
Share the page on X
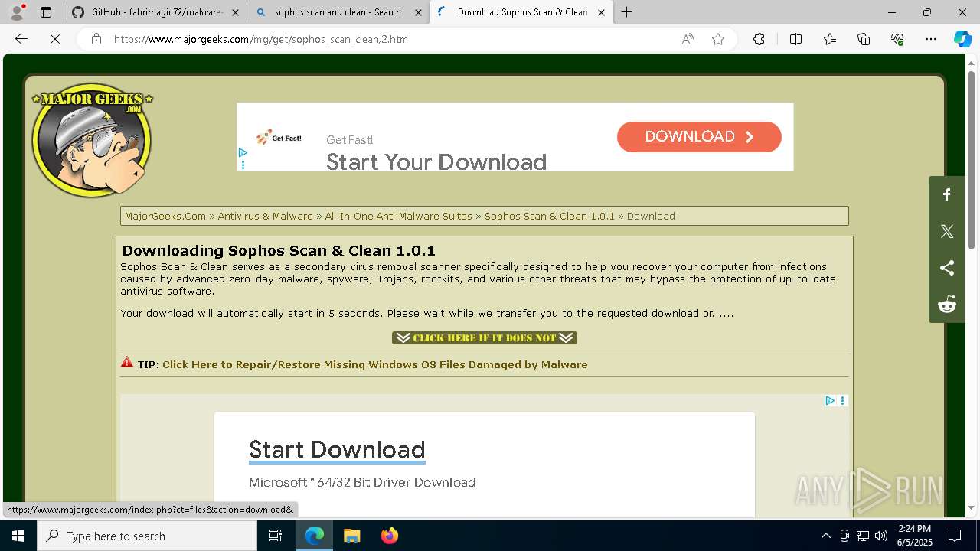pyautogui.click(x=947, y=231)
